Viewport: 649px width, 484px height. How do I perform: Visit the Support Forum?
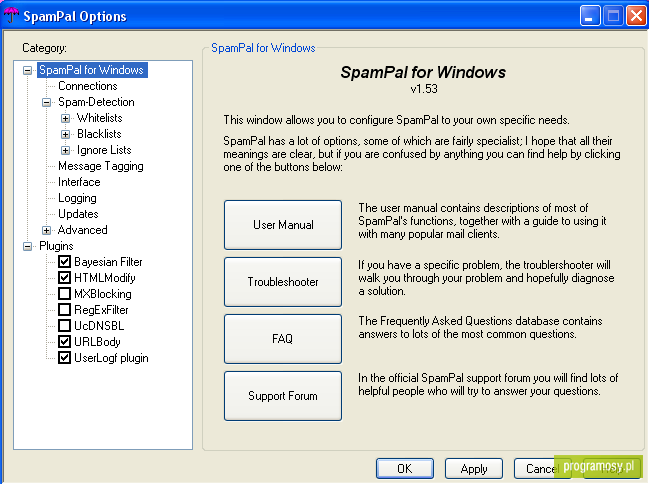pyautogui.click(x=283, y=396)
